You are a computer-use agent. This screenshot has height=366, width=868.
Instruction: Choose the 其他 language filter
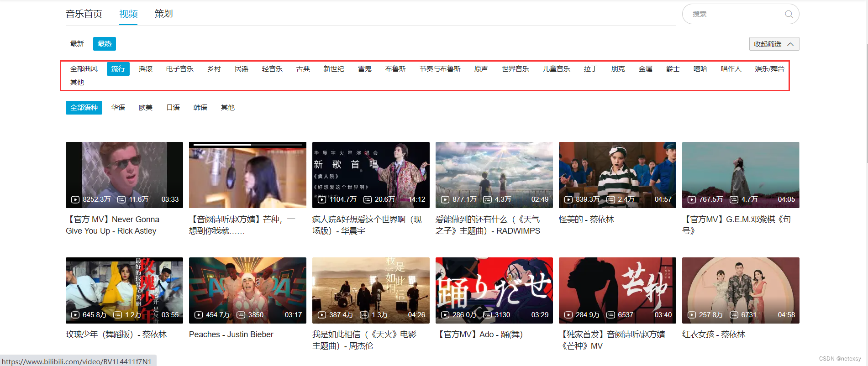(x=228, y=108)
